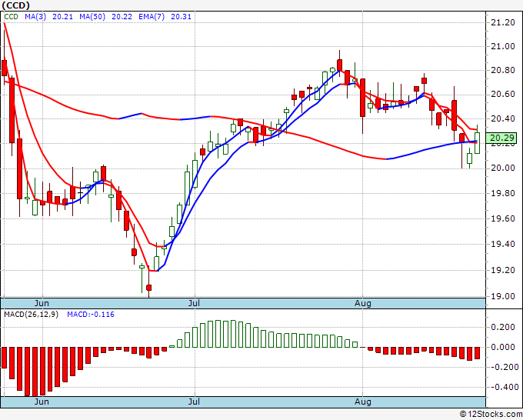Open the 12Stocks.com copyright link
Image resolution: width=523 pixels, height=420 pixels.
(491, 414)
